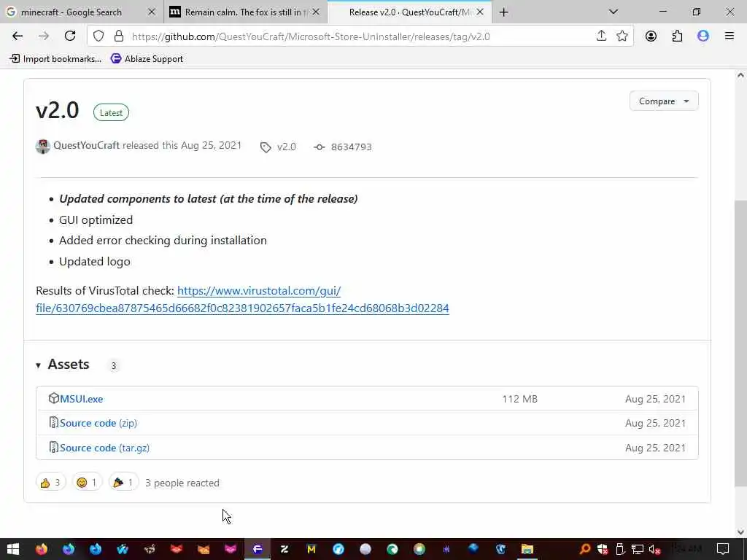Reload the current GitHub page
This screenshot has height=560, width=747.
[70, 36]
